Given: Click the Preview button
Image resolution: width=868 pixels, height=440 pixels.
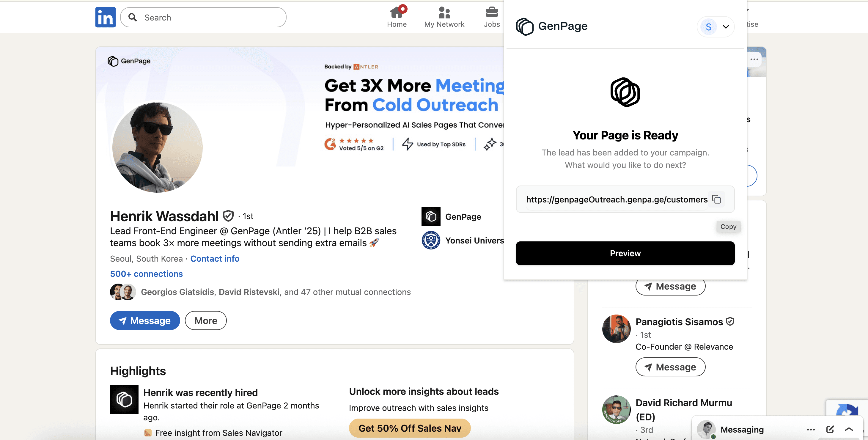Looking at the screenshot, I should click(625, 253).
